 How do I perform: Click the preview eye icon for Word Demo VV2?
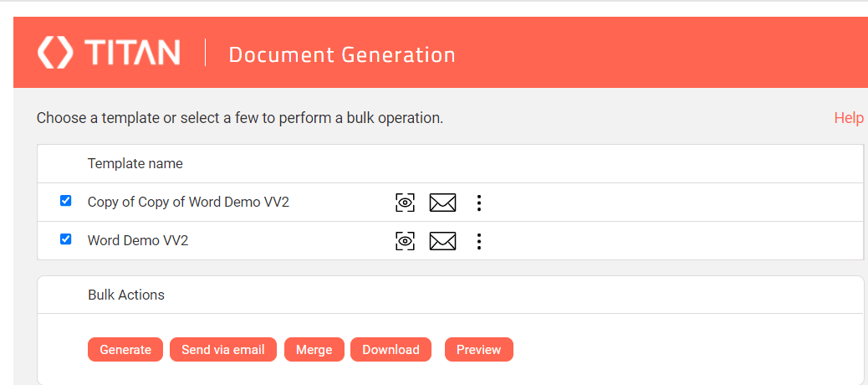point(405,241)
